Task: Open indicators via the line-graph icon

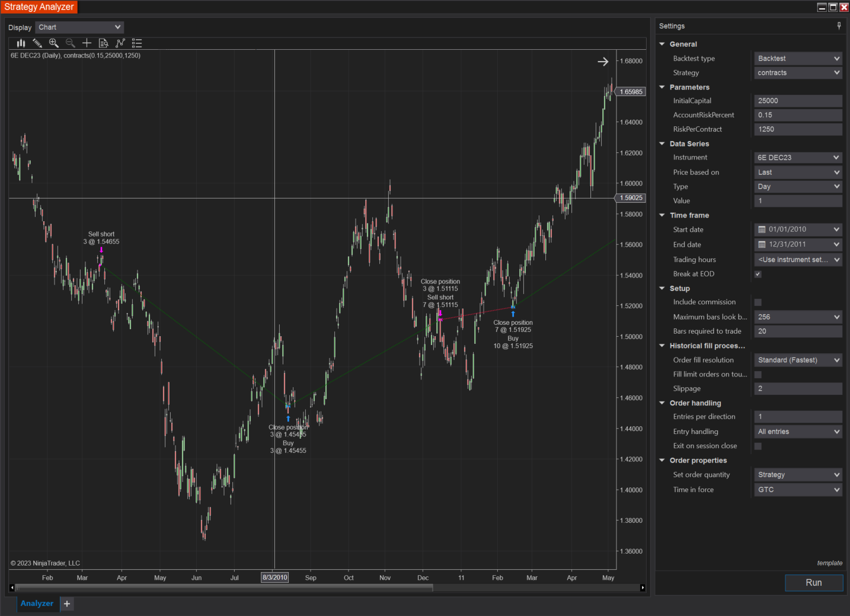Action: coord(120,43)
